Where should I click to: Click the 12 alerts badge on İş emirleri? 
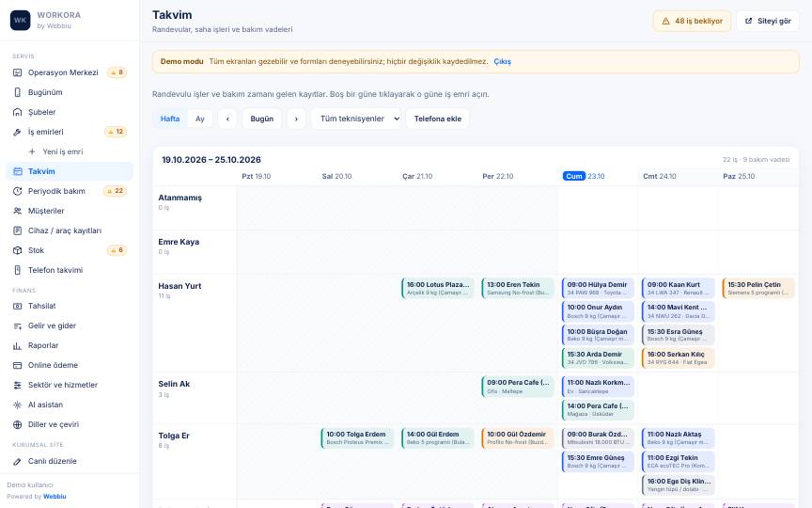point(116,132)
